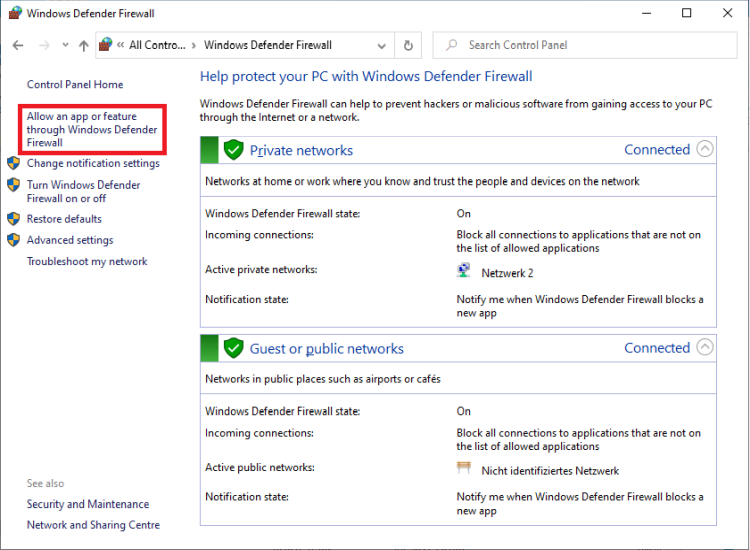This screenshot has width=750, height=550.
Task: Open Control Panel Home
Action: click(75, 85)
